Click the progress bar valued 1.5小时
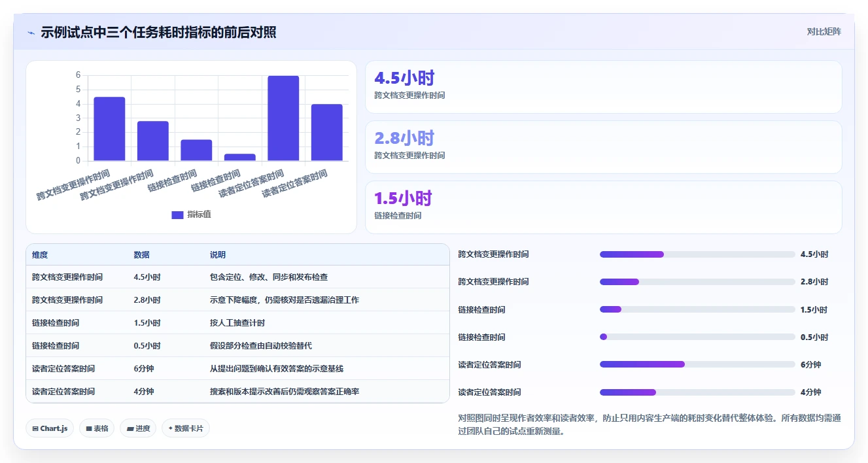Image resolution: width=868 pixels, height=463 pixels. pyautogui.click(x=697, y=309)
